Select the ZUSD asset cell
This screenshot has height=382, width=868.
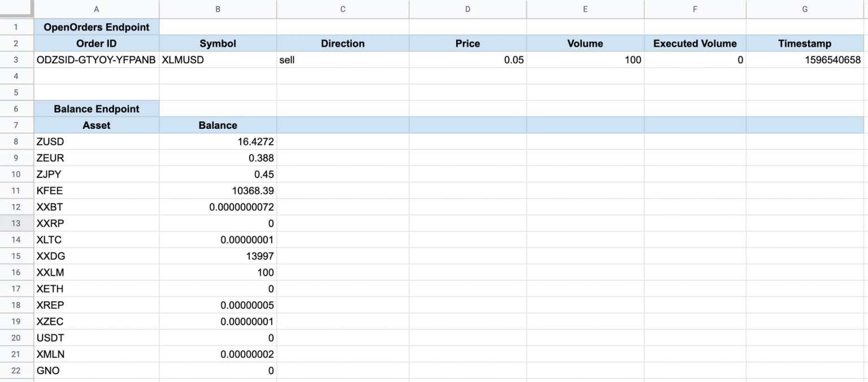[96, 141]
